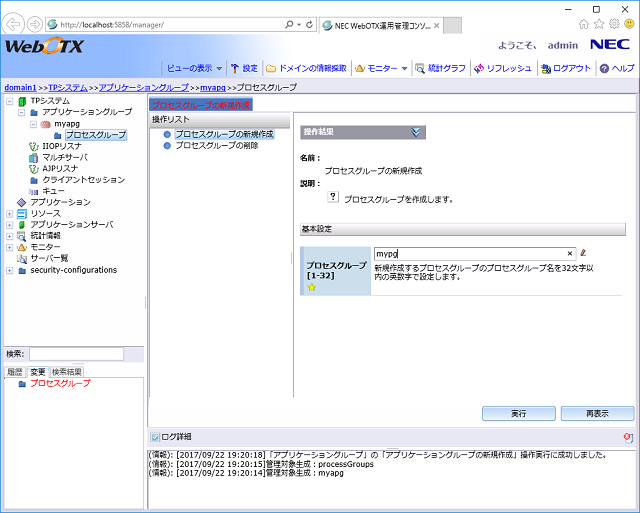Click the IIOPリスナ tree icon

34,146
